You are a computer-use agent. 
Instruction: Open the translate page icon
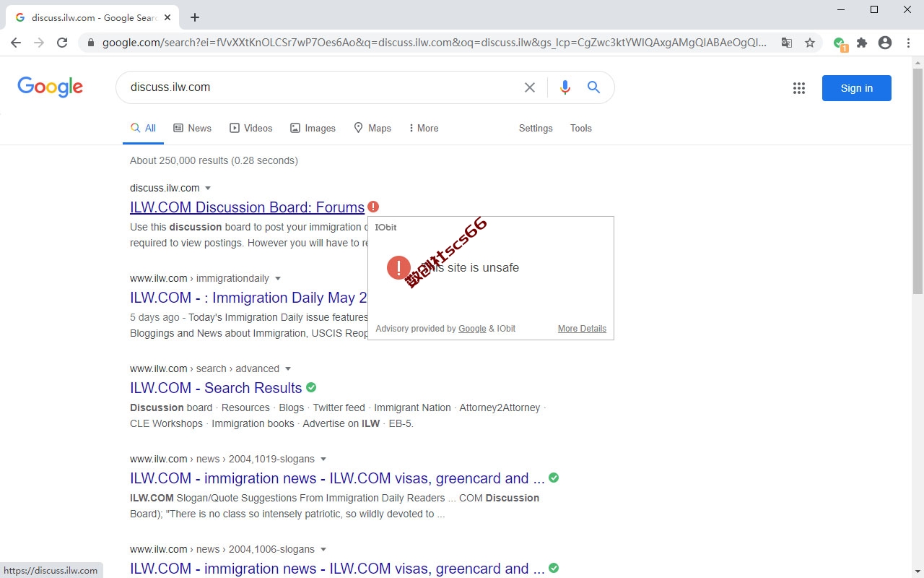point(787,43)
